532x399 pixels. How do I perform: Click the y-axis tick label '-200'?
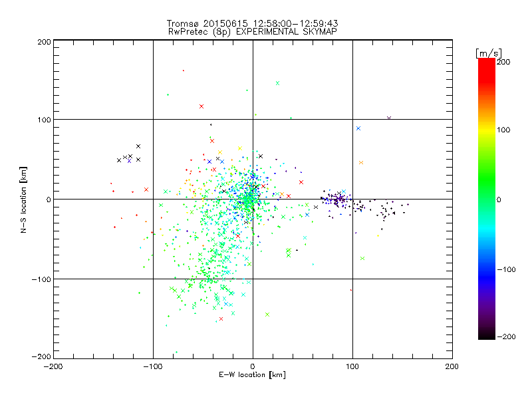[x=41, y=356]
